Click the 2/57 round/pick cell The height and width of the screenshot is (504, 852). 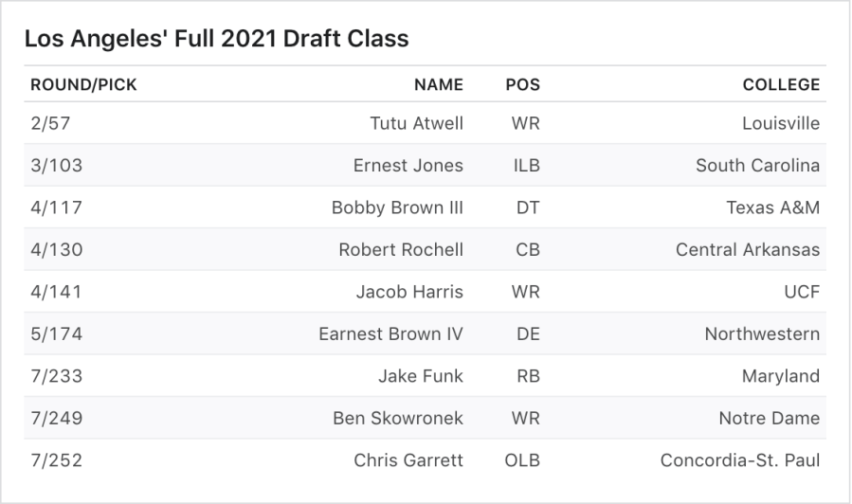(x=56, y=123)
